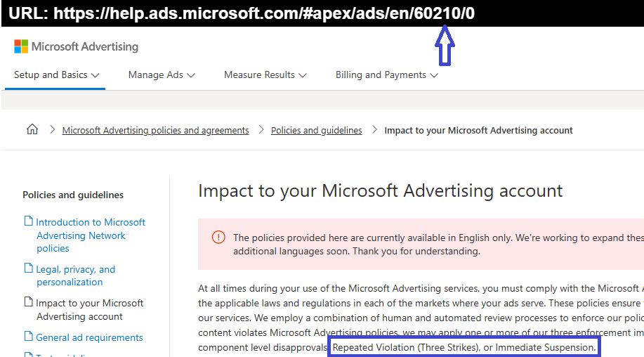Click document icon beside Introduction to Microsoft Advertising
Image resolution: width=644 pixels, height=357 pixels.
(28, 221)
